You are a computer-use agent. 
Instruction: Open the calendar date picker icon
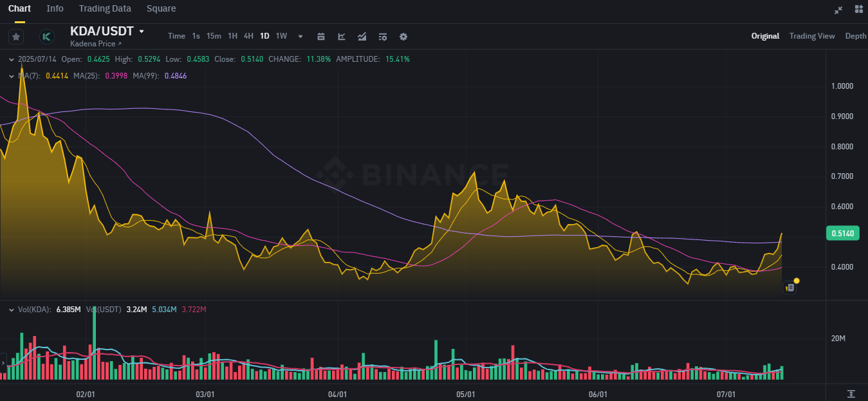point(321,37)
